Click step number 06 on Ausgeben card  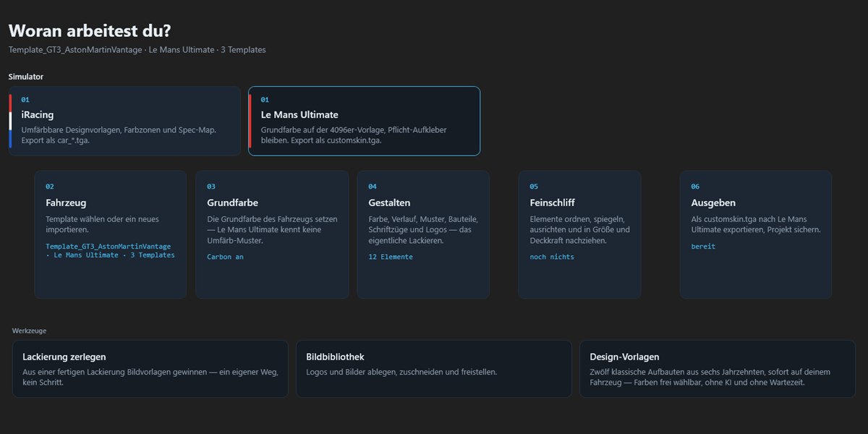695,187
